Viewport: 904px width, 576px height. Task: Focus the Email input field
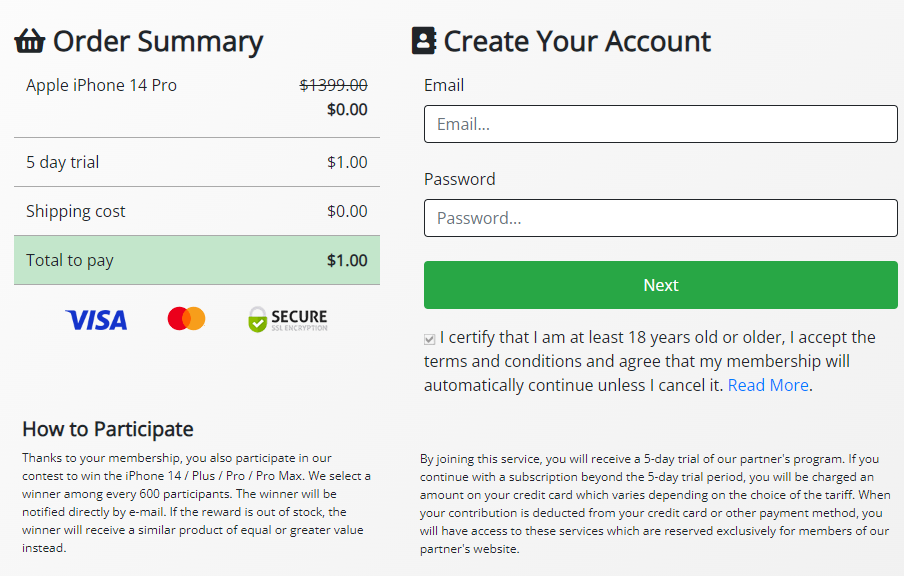[x=660, y=125]
